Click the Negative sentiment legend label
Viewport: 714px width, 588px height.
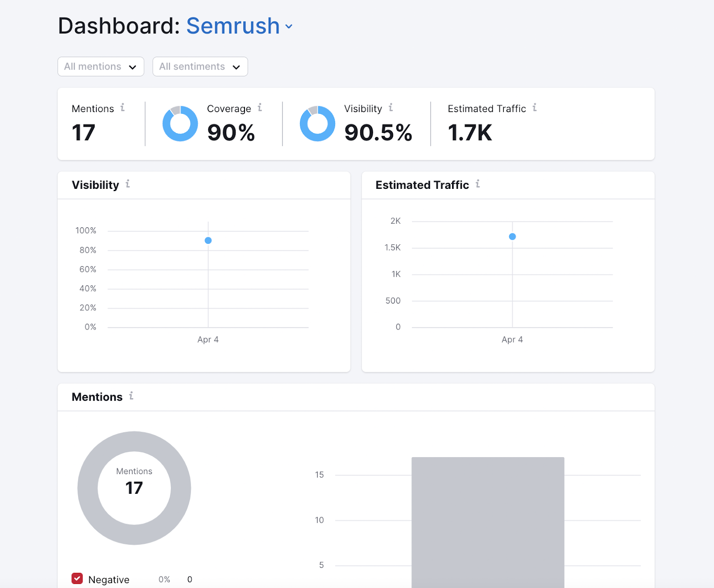[x=109, y=580]
